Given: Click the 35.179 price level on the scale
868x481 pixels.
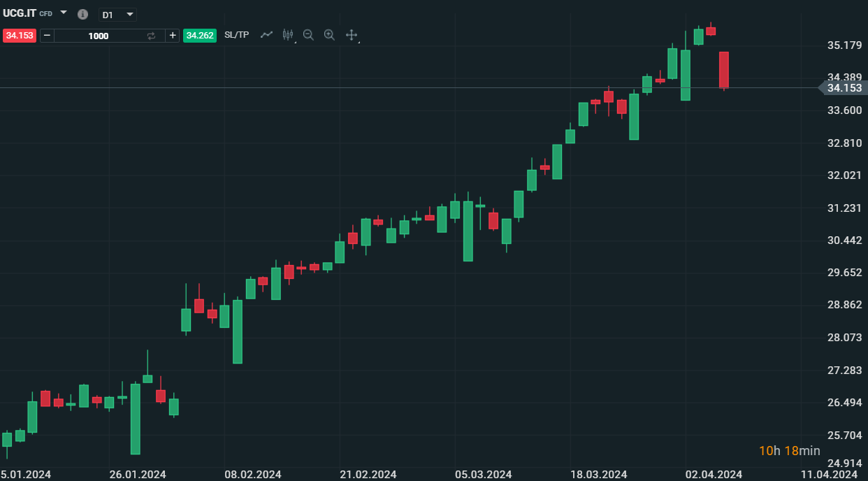Looking at the screenshot, I should coord(844,45).
